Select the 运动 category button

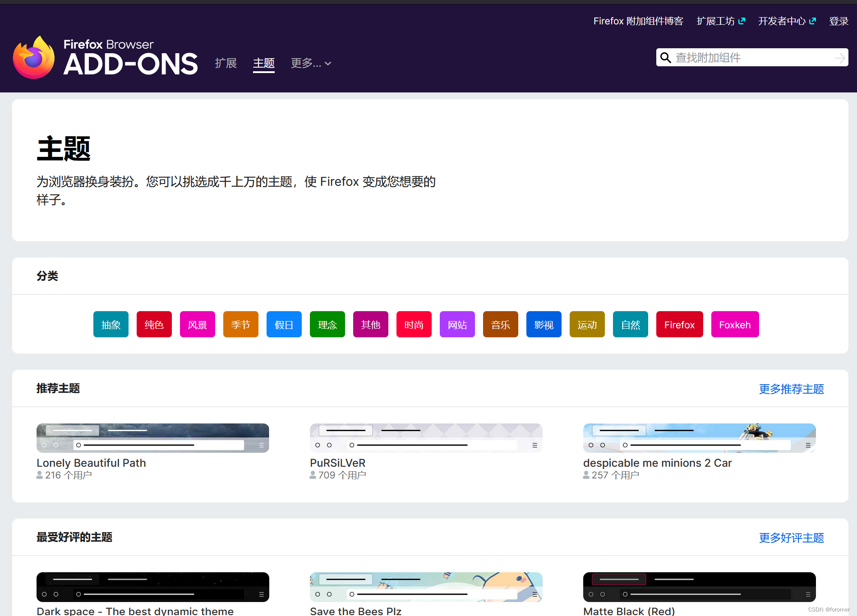tap(587, 324)
